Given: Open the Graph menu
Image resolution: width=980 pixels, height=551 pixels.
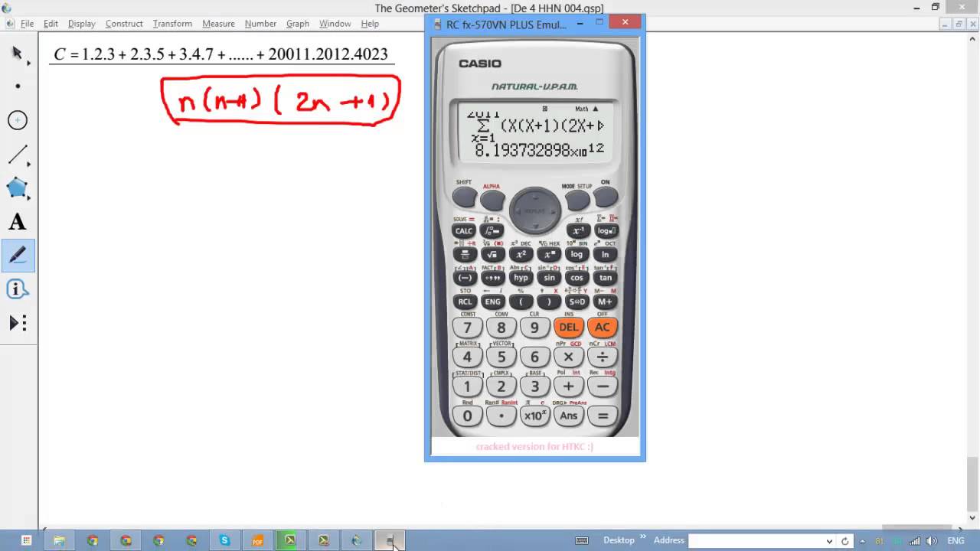Looking at the screenshot, I should [x=298, y=24].
